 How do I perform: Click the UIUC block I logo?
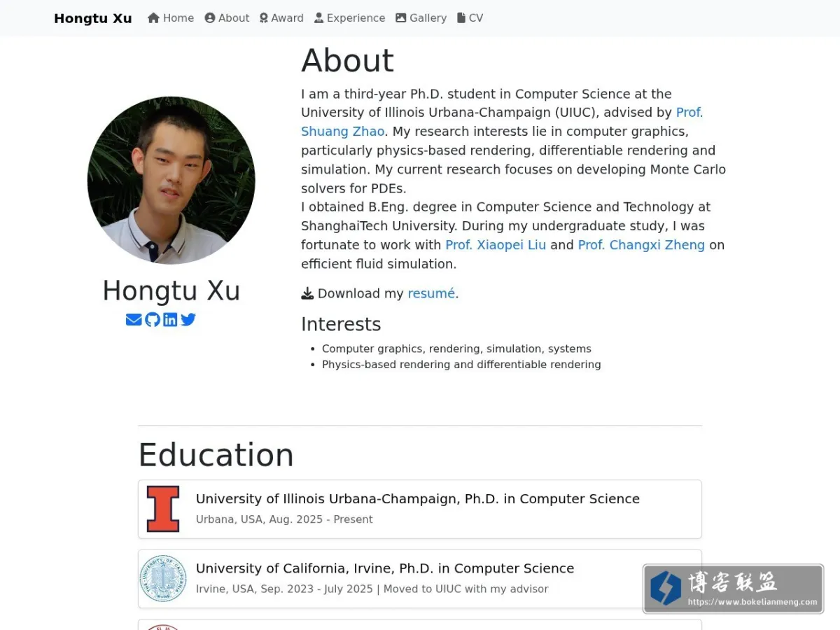point(163,509)
